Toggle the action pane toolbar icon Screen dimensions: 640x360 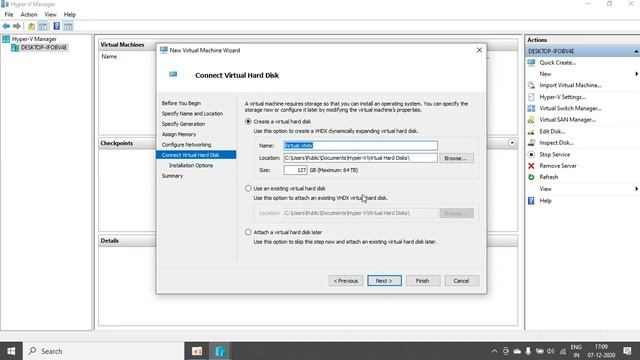coord(68,27)
